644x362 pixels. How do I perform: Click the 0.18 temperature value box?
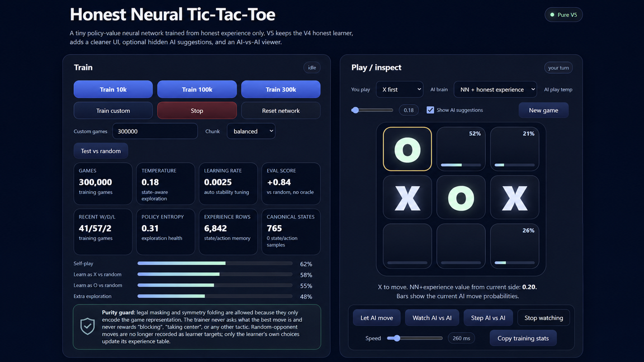[x=408, y=110]
